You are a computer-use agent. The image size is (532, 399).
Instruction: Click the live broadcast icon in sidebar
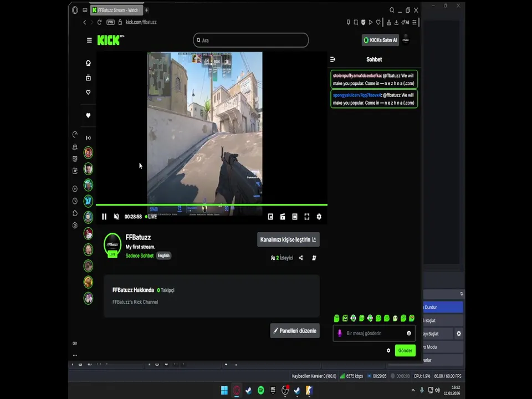coord(88,138)
